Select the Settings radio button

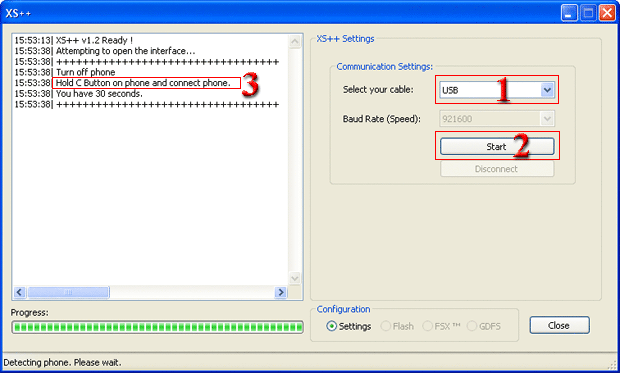(331, 326)
